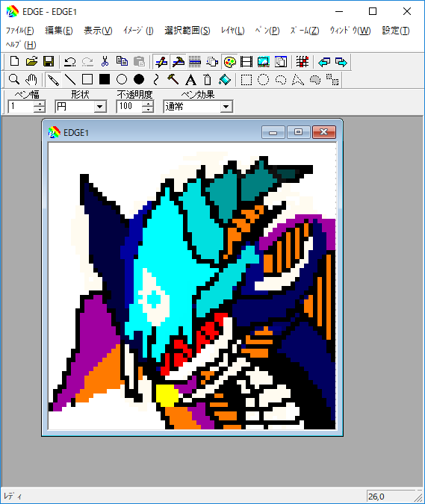425x504 pixels.
Task: Click the left-pointing cyan arrow icon
Action: click(x=324, y=61)
